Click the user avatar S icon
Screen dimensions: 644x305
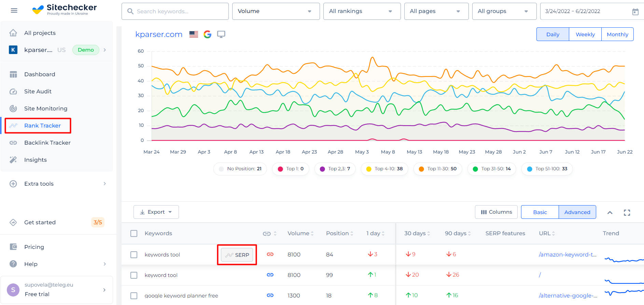click(13, 290)
